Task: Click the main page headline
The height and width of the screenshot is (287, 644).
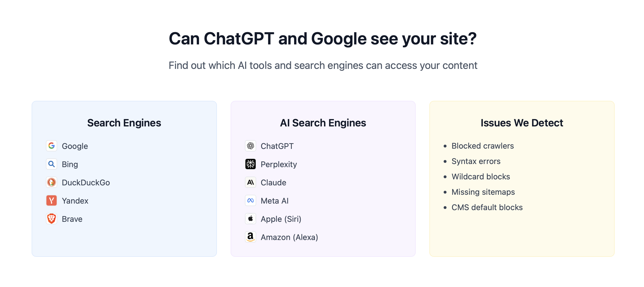Action: pyautogui.click(x=323, y=39)
